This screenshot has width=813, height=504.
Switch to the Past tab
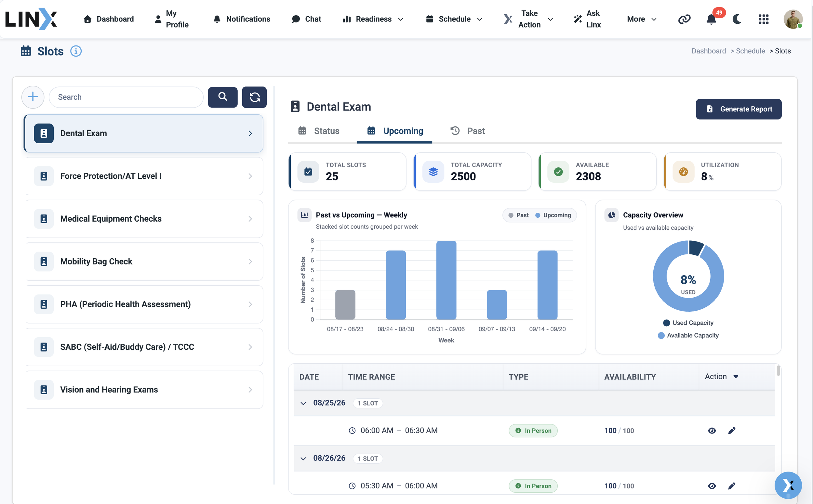[x=467, y=131]
